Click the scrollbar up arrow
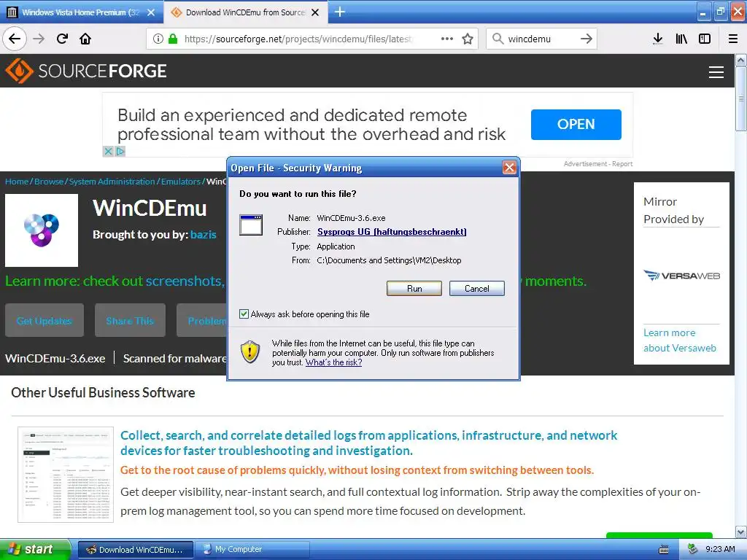Viewport: 747px width, 560px height. pyautogui.click(x=741, y=60)
